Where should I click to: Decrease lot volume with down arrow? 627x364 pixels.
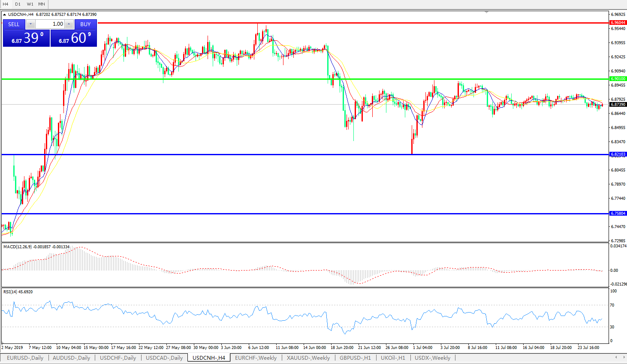click(31, 24)
